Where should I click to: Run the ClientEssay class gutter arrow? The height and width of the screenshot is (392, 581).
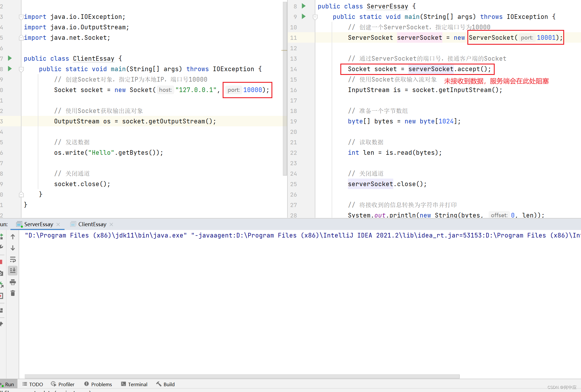[10, 58]
